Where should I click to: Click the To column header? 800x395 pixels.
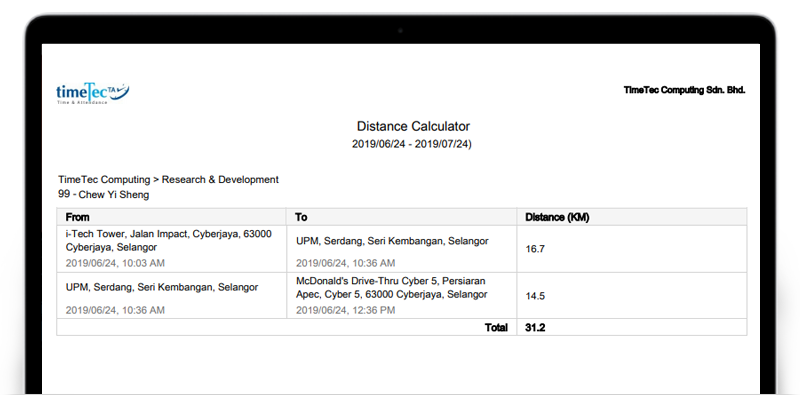[x=301, y=217]
